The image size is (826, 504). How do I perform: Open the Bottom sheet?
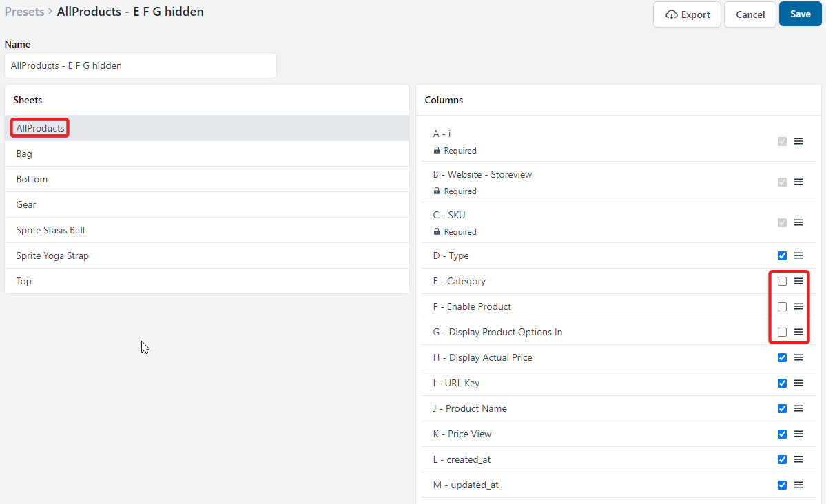[x=207, y=179]
